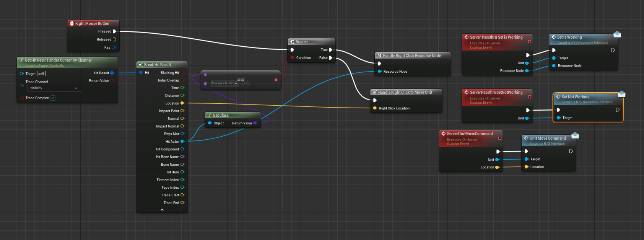The image size is (644, 240).
Task: Click the Resource Node pin on Handle Right Click Resource Node
Action: 379,72
